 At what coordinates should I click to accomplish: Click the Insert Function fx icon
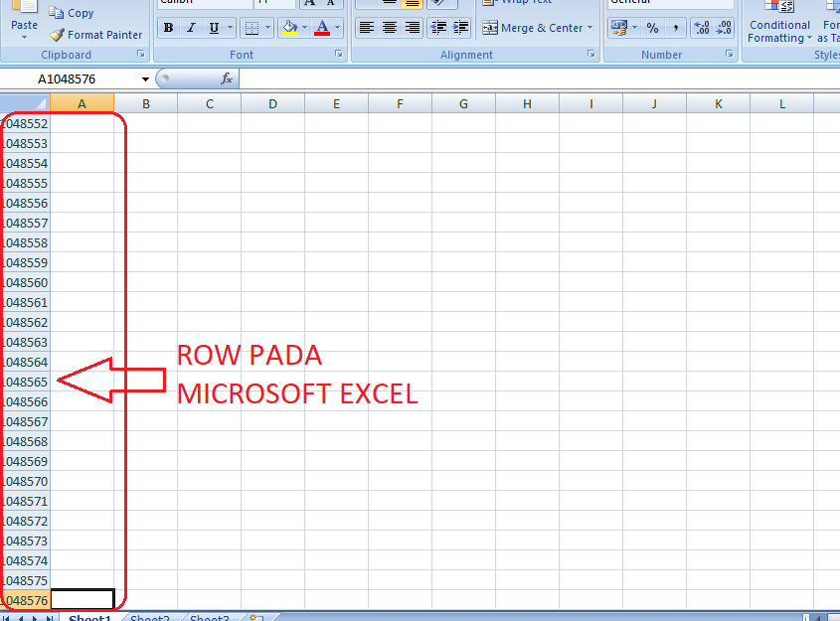click(226, 79)
